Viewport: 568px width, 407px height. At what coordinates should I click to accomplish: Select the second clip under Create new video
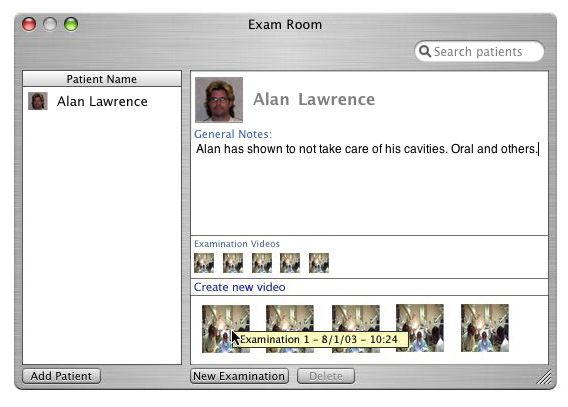point(290,329)
